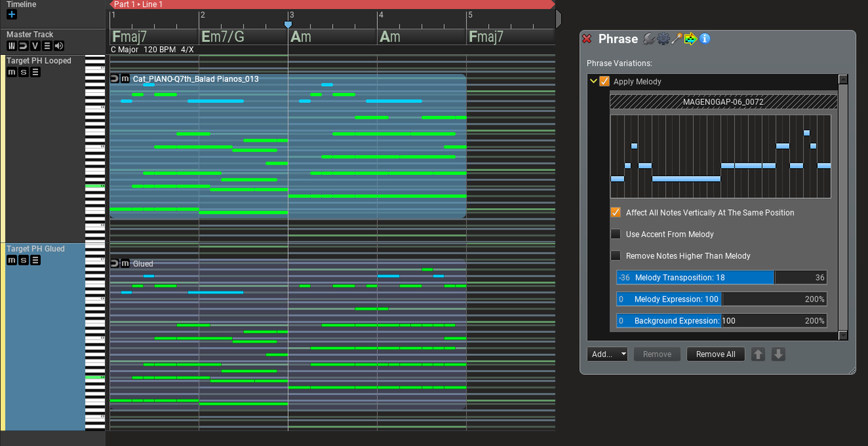
Task: Toggle loop on the Cat_PIANO phrase
Action: [115, 79]
